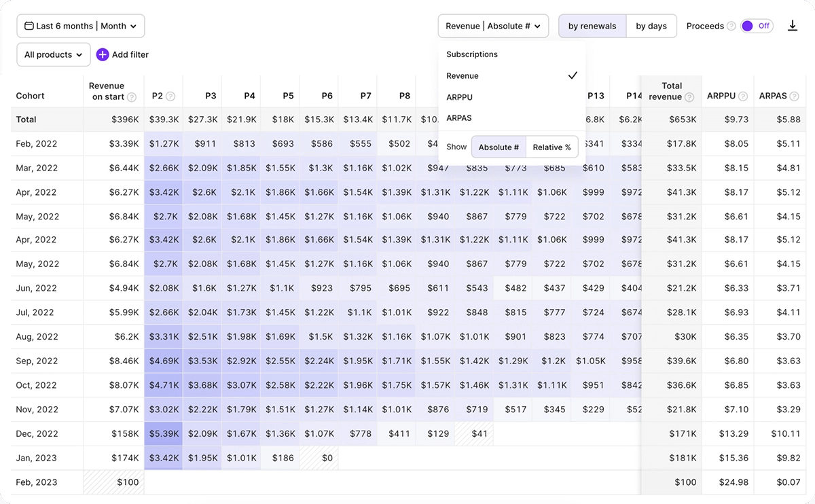Screen dimensions: 815x504
Task: Click the $5.39K cell in Dec, 2022
Action: [x=163, y=433]
